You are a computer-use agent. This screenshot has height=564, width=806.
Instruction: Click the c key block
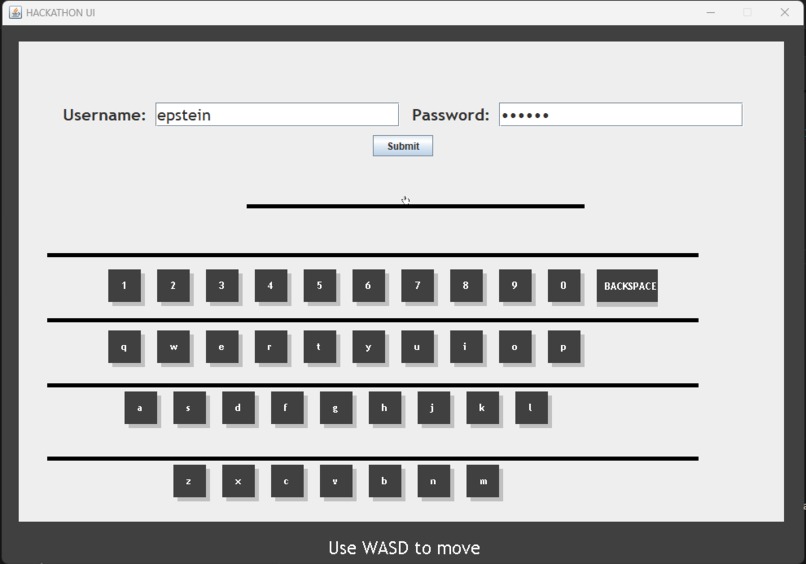(x=287, y=481)
